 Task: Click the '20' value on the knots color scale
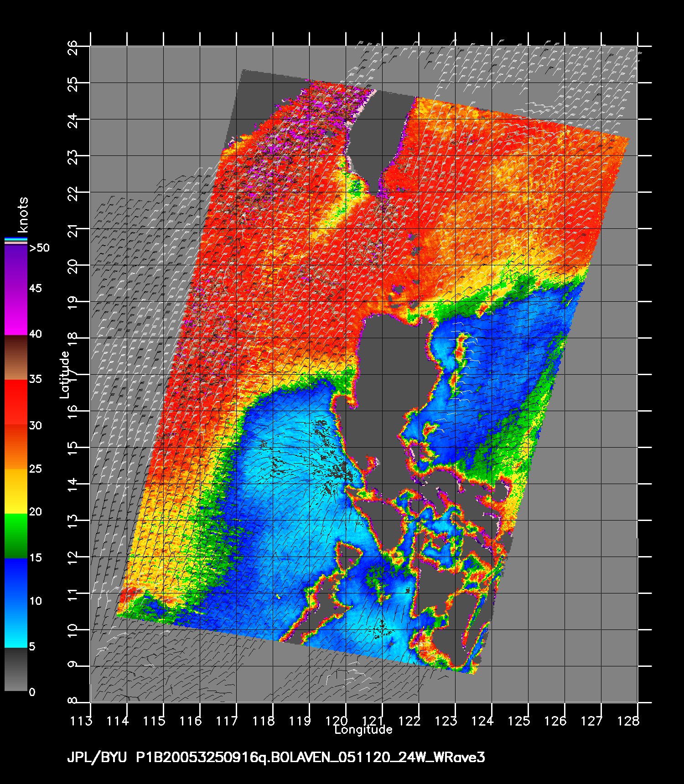click(36, 512)
